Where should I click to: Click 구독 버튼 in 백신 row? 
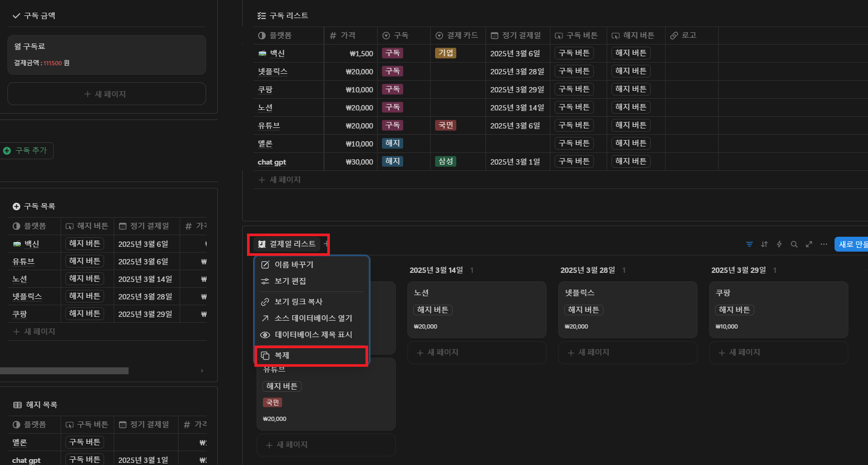[x=574, y=53]
